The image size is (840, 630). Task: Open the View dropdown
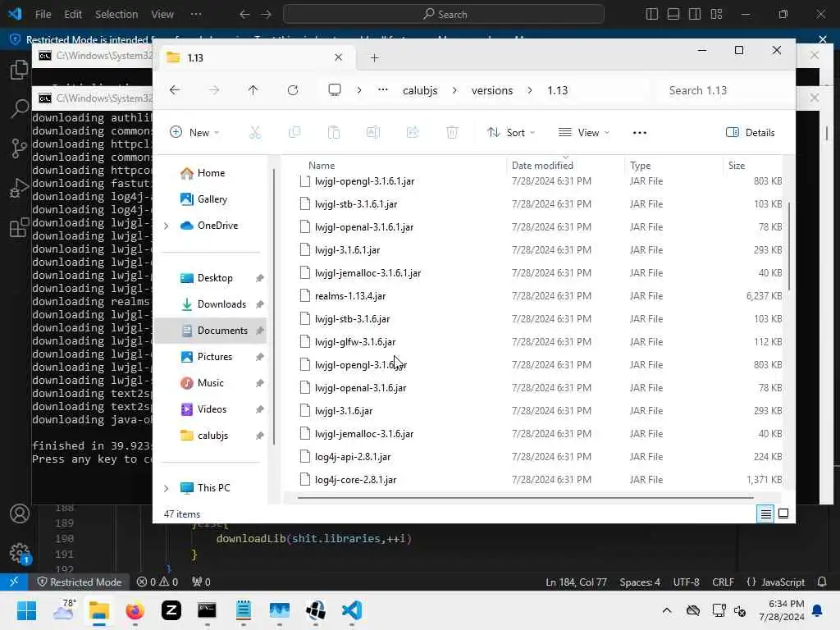[x=584, y=132]
